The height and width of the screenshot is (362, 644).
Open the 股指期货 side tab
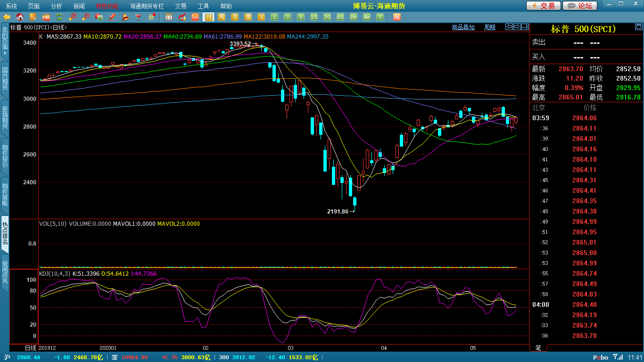pos(5,117)
